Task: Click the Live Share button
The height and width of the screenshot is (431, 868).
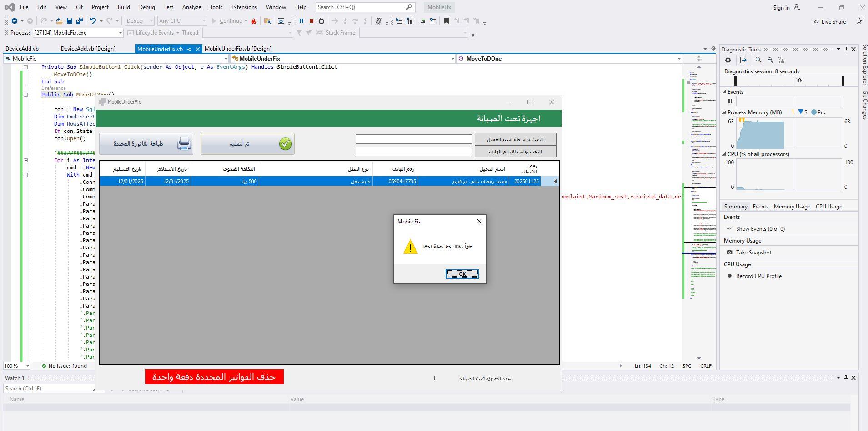Action: [829, 22]
